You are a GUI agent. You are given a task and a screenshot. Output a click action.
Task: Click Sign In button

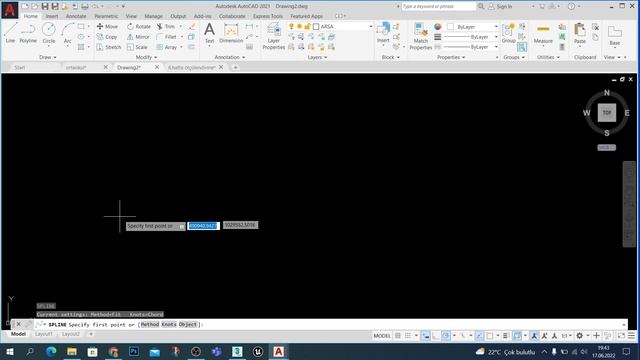[501, 6]
